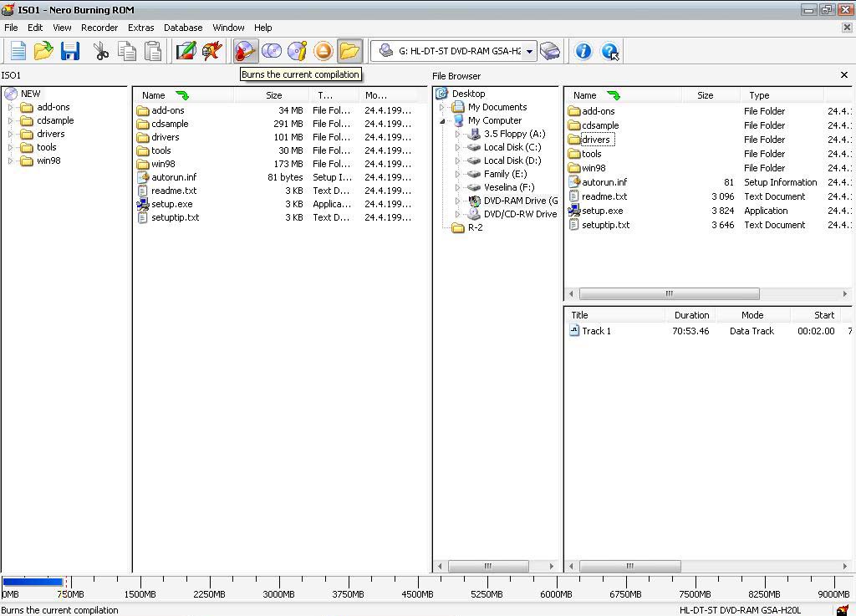The image size is (856, 616).
Task: Close the File Browser panel
Action: [x=844, y=74]
